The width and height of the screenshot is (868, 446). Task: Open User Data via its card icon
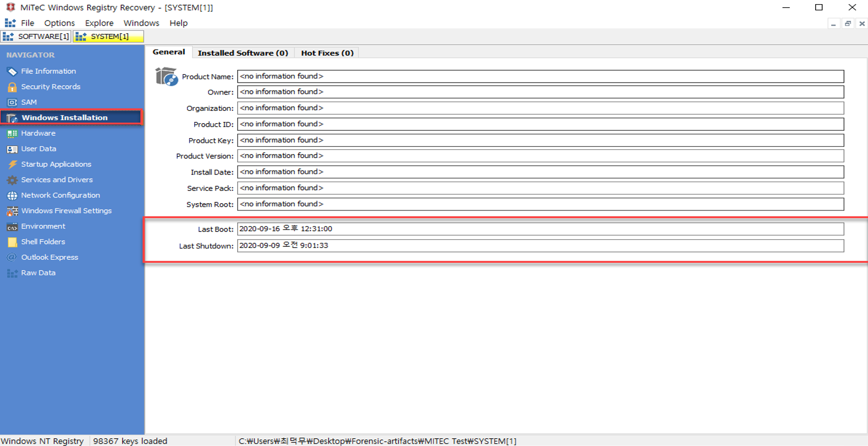[12, 149]
